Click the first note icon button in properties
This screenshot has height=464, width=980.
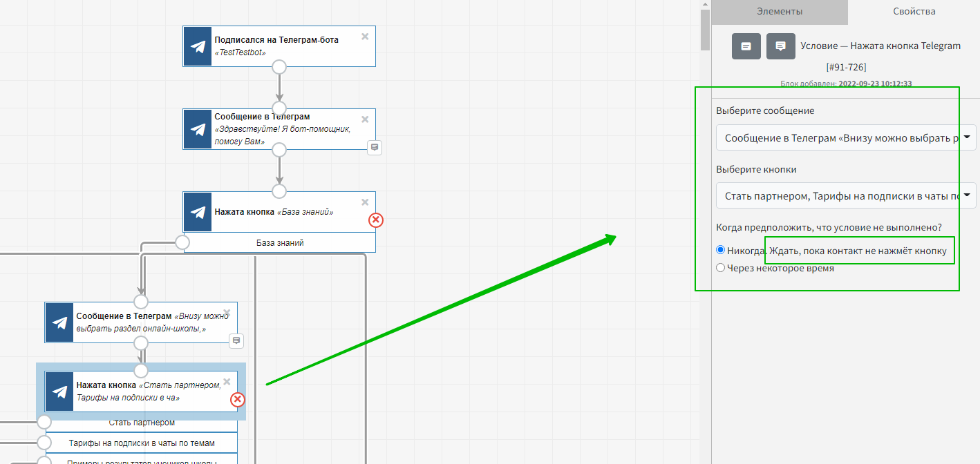746,46
